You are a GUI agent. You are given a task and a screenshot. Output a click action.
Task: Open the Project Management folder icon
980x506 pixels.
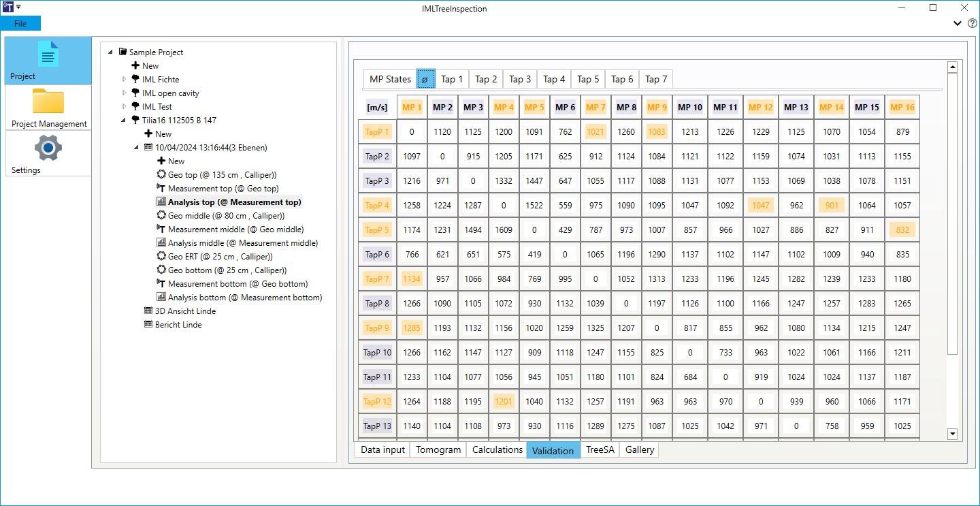pyautogui.click(x=48, y=102)
